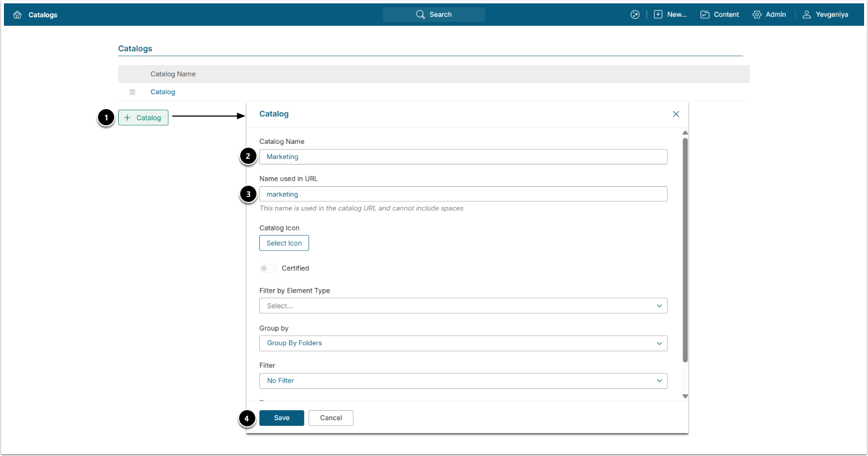Click the scrollbar up arrow in dialog
This screenshot has width=868, height=456.
pyautogui.click(x=685, y=133)
